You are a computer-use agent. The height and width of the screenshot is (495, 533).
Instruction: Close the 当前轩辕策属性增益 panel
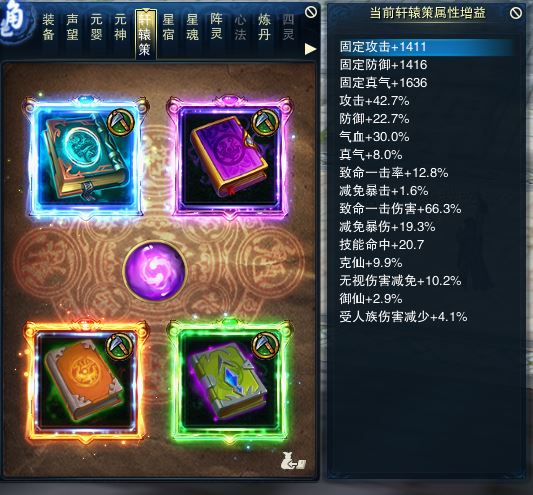click(x=516, y=13)
